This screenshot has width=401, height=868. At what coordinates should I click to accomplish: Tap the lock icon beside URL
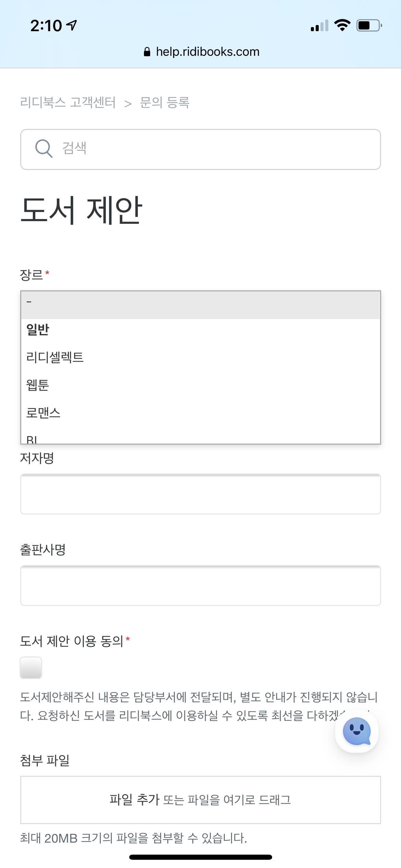click(x=147, y=52)
